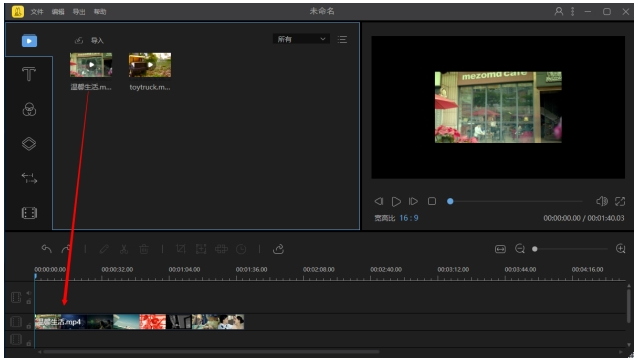Open the 导出 menu
This screenshot has height=360, width=638.
click(79, 12)
